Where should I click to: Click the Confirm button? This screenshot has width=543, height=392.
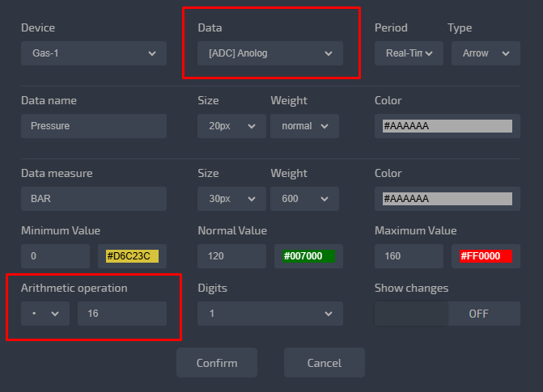click(x=217, y=363)
